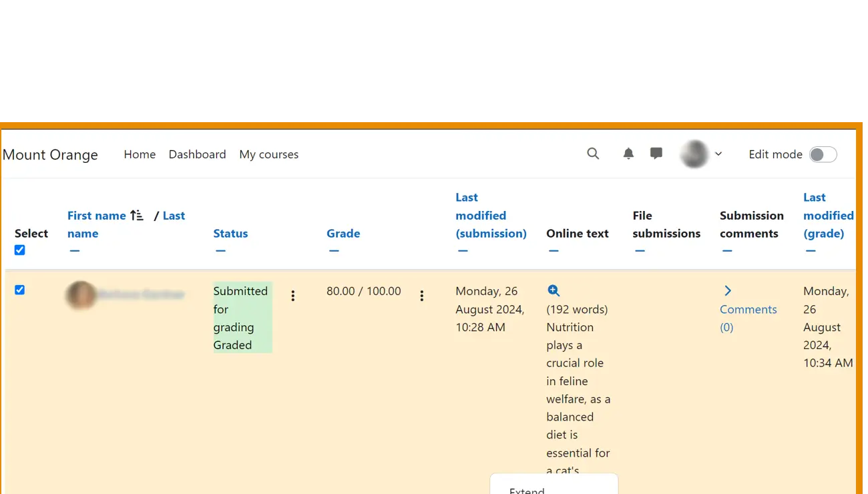Open the messaging drawer speech bubble

pos(656,154)
